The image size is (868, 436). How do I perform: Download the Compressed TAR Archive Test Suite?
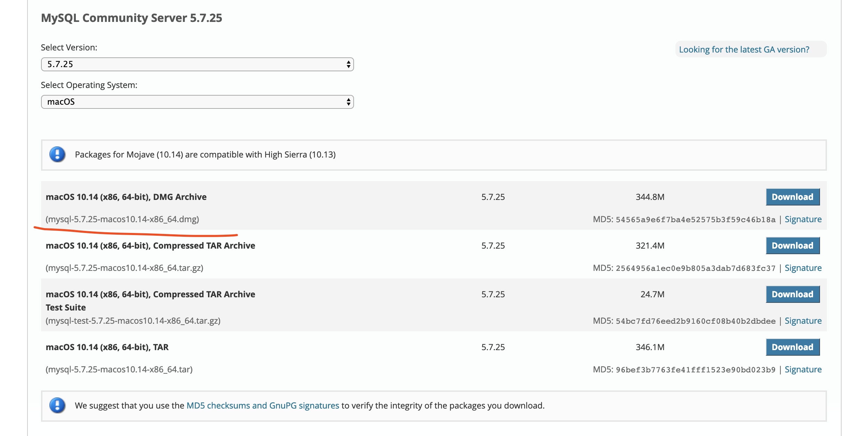793,294
